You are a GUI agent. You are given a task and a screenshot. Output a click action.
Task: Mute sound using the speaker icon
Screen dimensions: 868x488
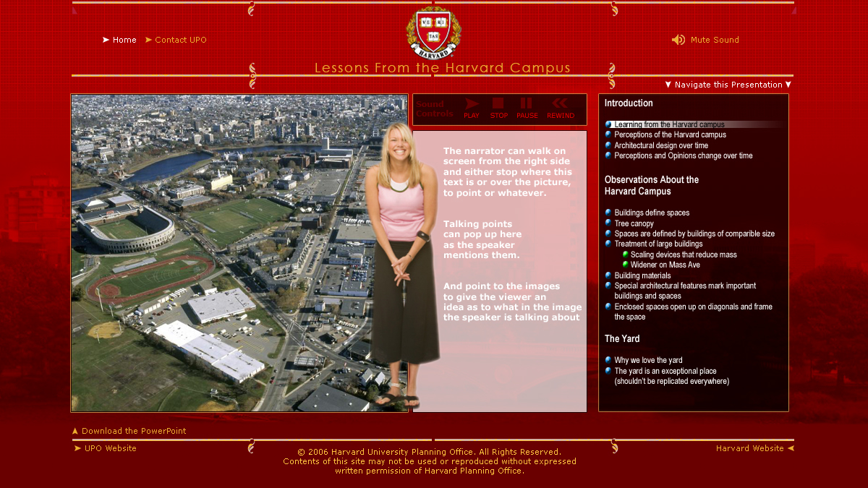(x=678, y=40)
